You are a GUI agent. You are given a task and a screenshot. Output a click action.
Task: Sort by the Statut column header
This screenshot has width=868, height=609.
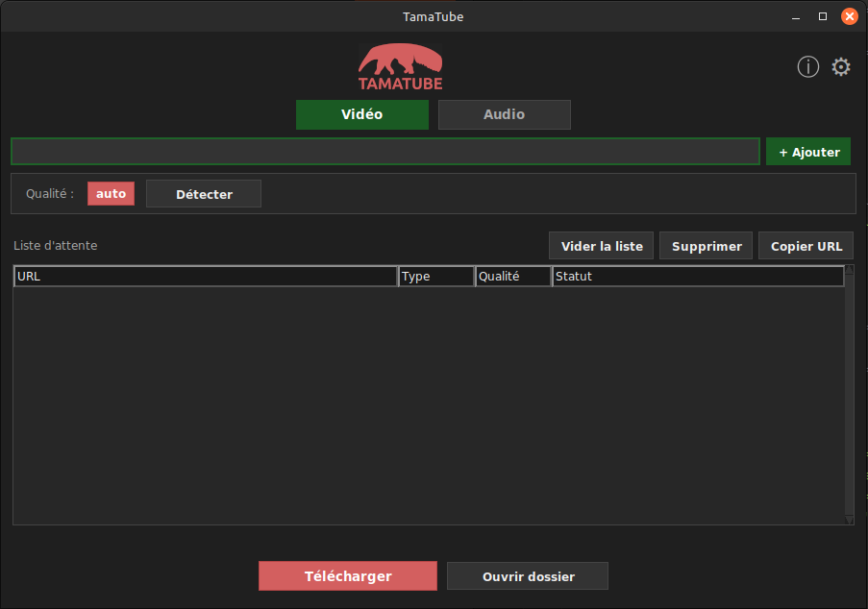[697, 277]
